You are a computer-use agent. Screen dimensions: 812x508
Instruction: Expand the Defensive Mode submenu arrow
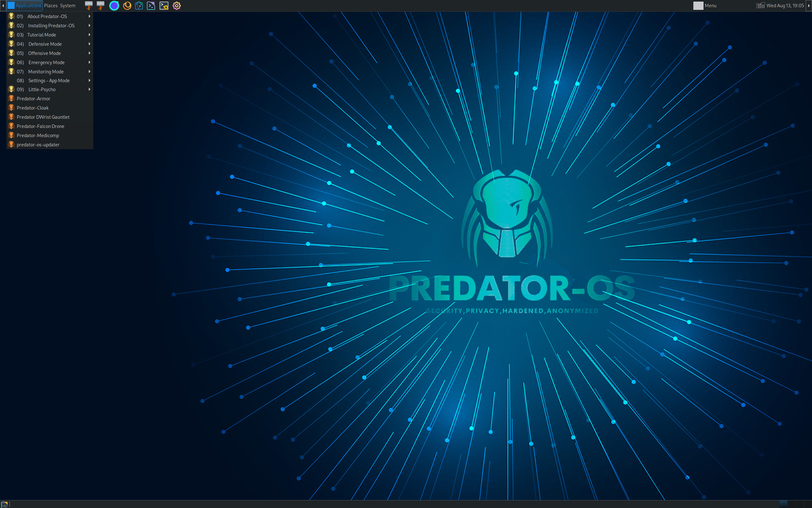pyautogui.click(x=89, y=44)
